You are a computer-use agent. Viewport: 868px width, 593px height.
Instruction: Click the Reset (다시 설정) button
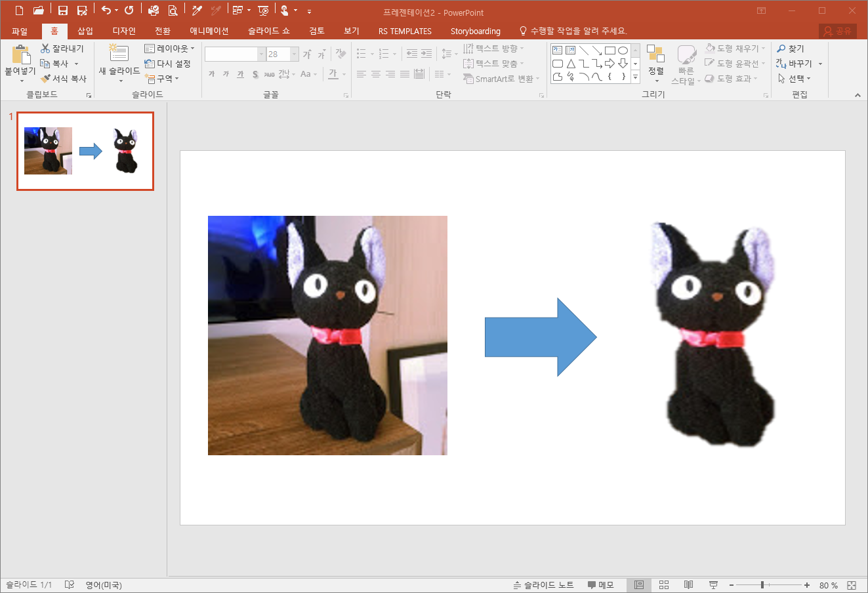(168, 64)
